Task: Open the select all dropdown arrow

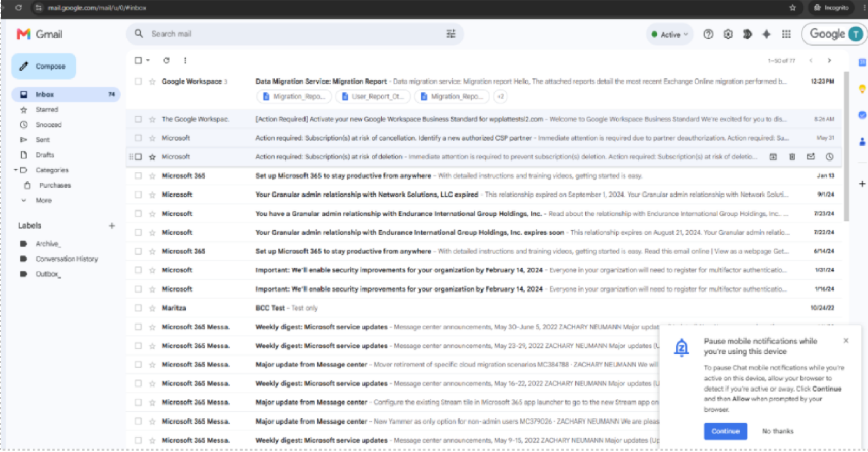Action: 148,60
